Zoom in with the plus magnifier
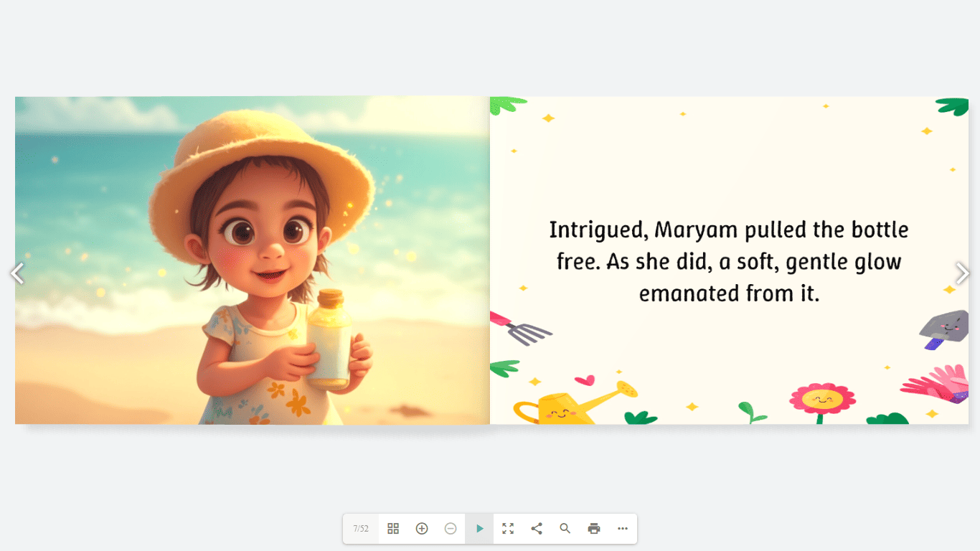980x551 pixels. click(x=422, y=529)
